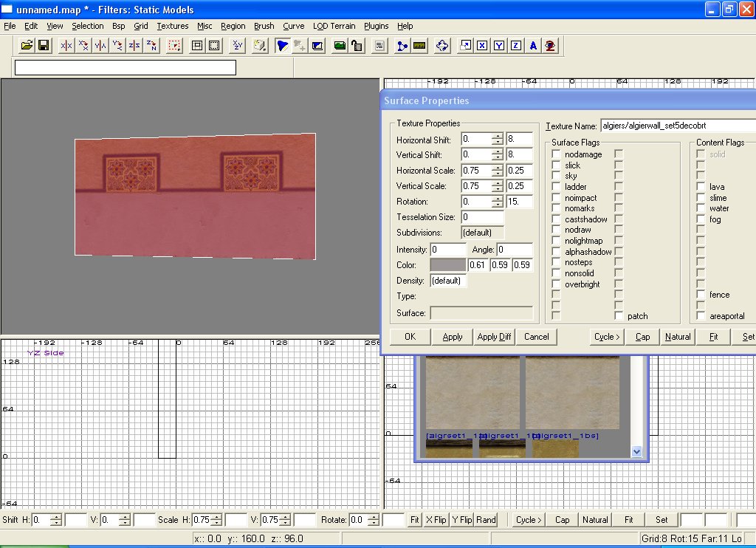Click the padlock texture lock icon
This screenshot has height=548, width=756.
pyautogui.click(x=357, y=46)
